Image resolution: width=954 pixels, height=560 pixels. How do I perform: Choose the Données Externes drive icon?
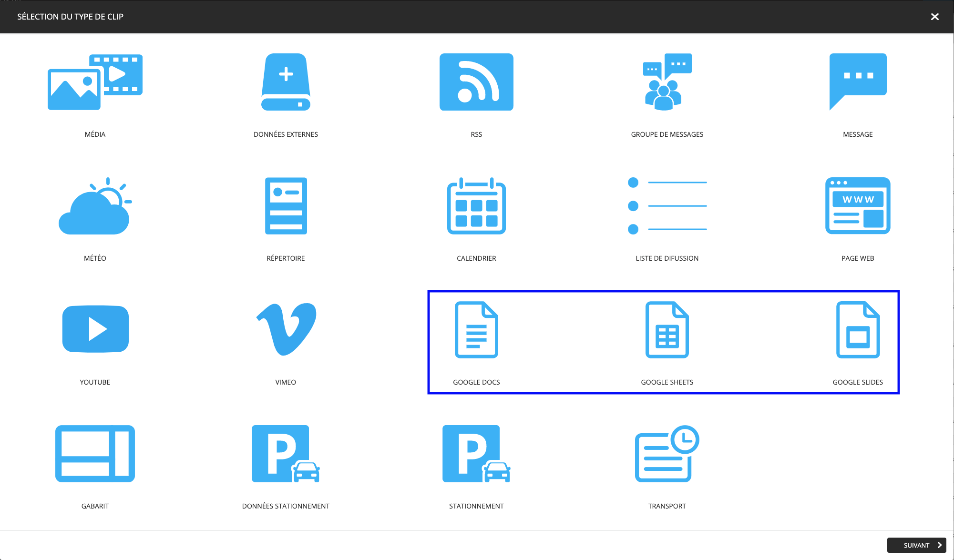click(286, 82)
